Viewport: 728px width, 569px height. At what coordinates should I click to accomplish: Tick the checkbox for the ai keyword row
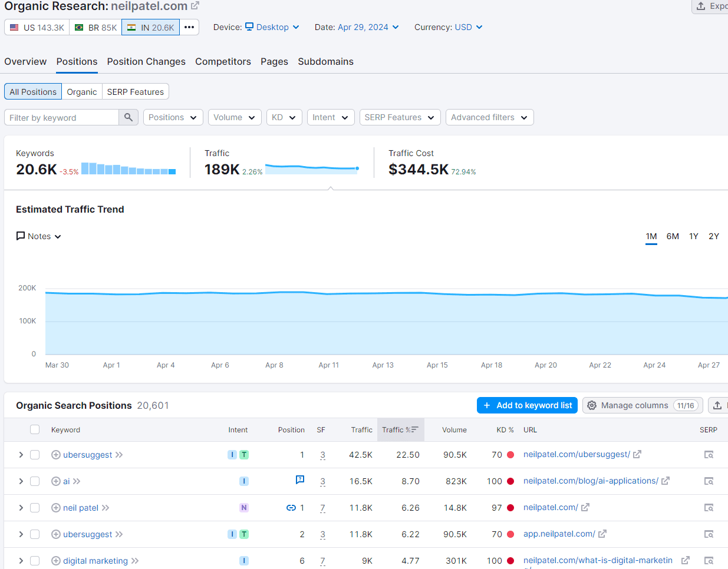point(34,481)
